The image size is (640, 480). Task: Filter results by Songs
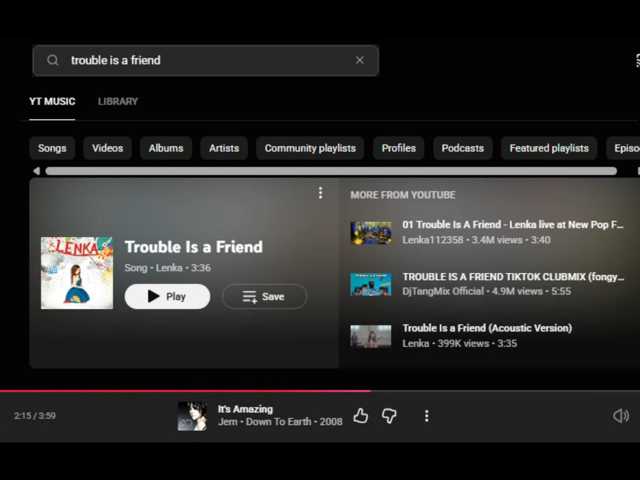pos(52,148)
